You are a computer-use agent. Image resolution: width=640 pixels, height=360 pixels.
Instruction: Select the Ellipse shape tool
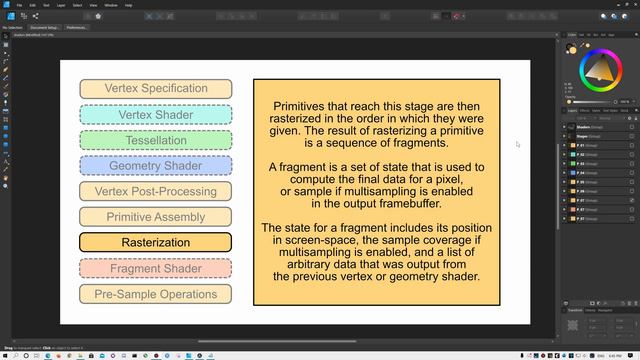pyautogui.click(x=6, y=136)
